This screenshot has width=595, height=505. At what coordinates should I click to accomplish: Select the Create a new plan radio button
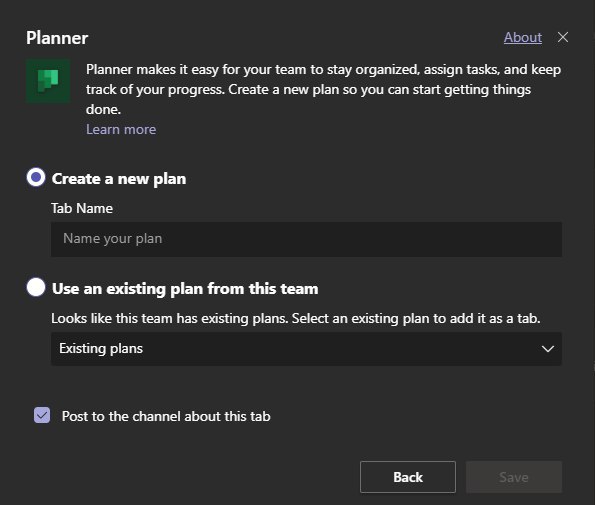tap(36, 178)
